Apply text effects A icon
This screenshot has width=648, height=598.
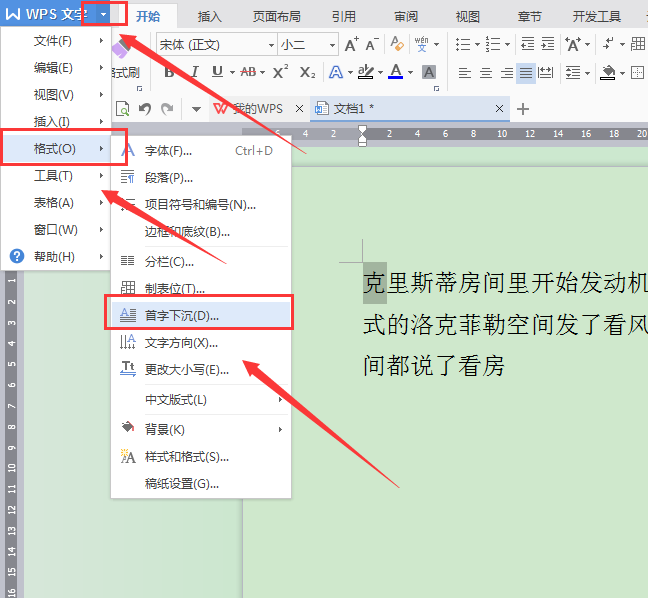(336, 73)
